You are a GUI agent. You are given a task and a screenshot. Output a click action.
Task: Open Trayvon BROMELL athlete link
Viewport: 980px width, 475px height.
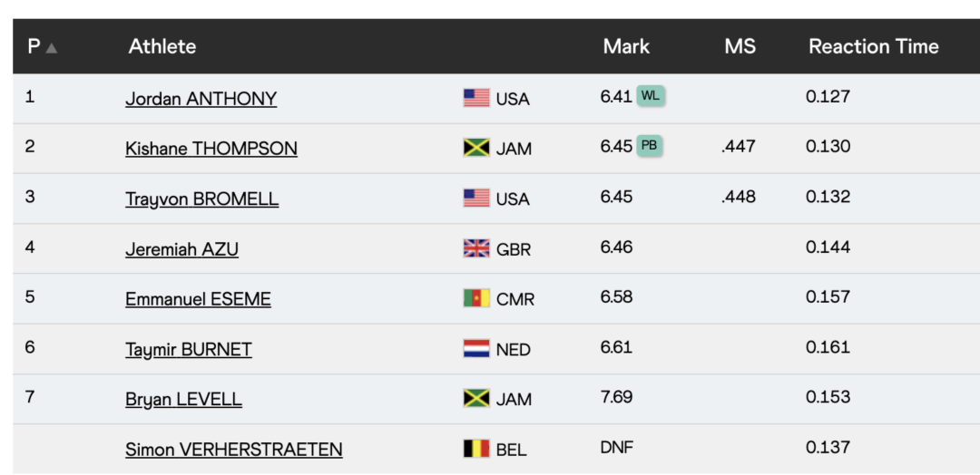(201, 199)
